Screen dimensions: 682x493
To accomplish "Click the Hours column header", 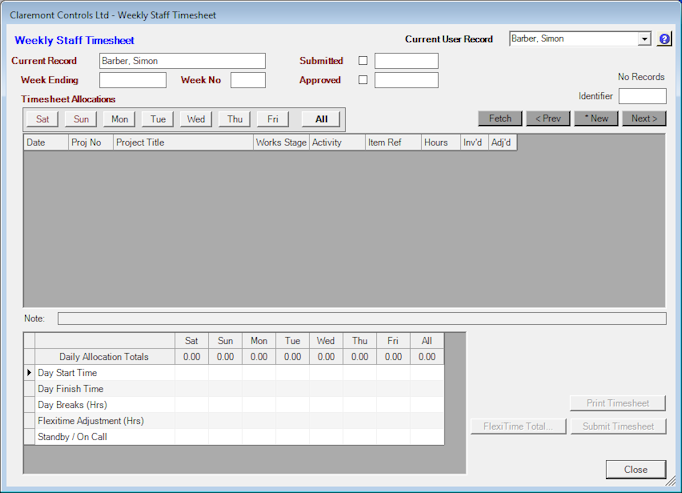I will tap(441, 143).
